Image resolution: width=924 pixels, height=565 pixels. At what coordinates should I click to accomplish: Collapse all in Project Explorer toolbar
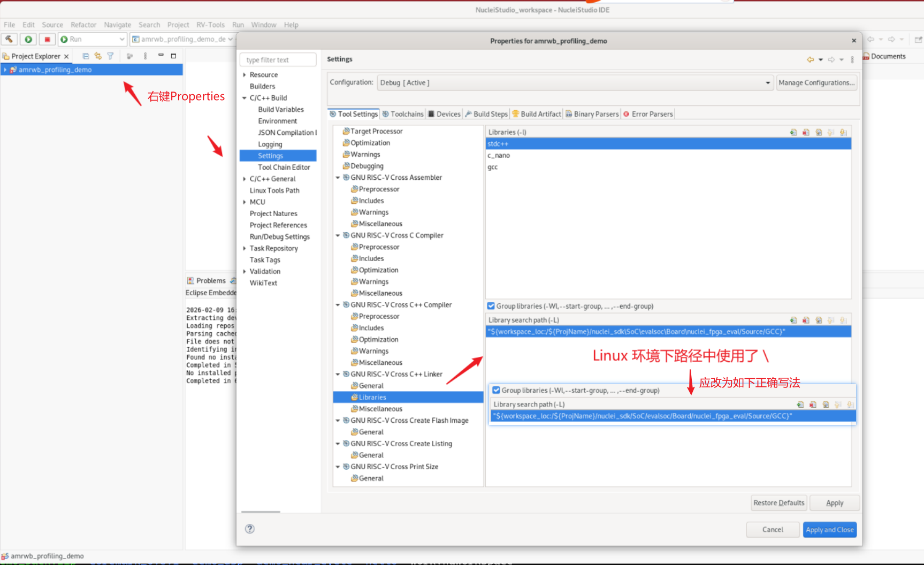86,56
